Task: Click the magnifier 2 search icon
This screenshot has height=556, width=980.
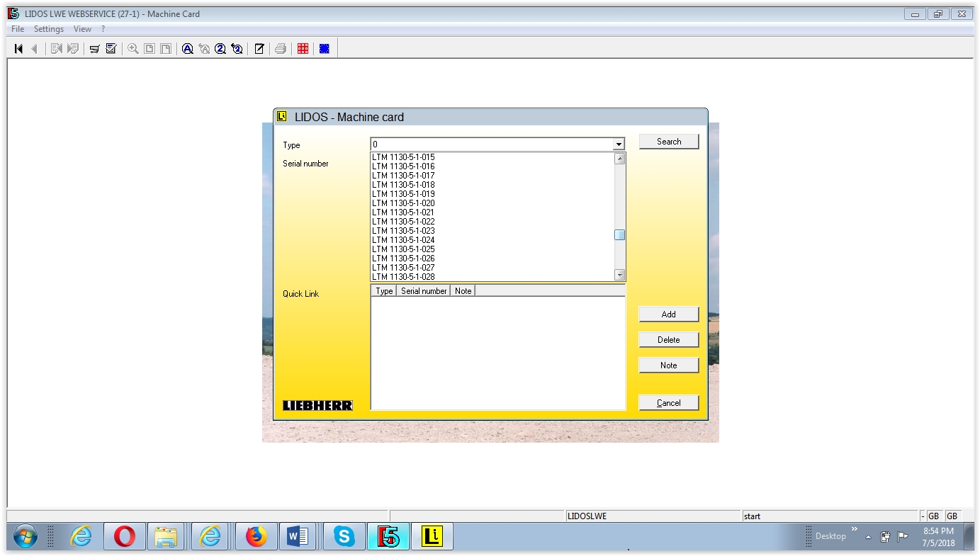Action: 220,49
